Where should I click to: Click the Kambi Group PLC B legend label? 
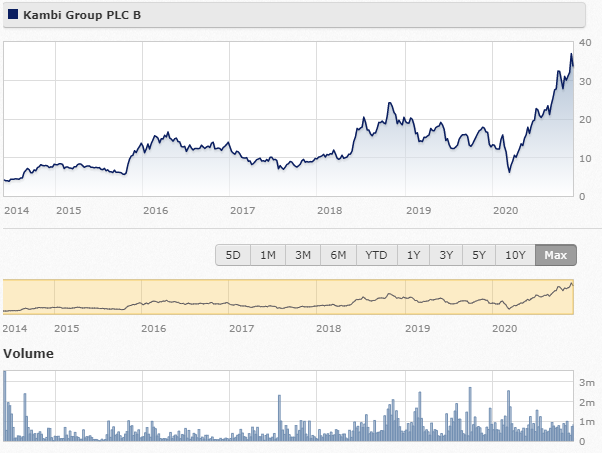coord(82,15)
